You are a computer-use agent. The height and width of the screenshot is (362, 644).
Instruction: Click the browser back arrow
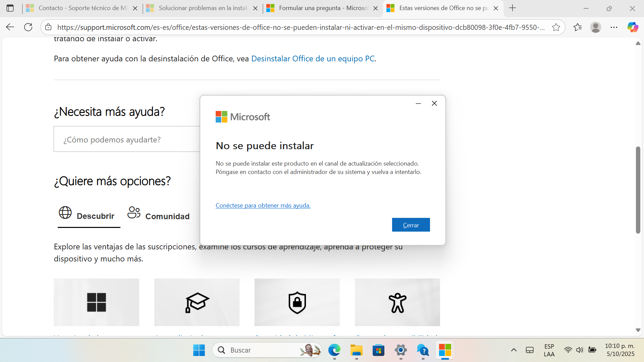pos(10,27)
